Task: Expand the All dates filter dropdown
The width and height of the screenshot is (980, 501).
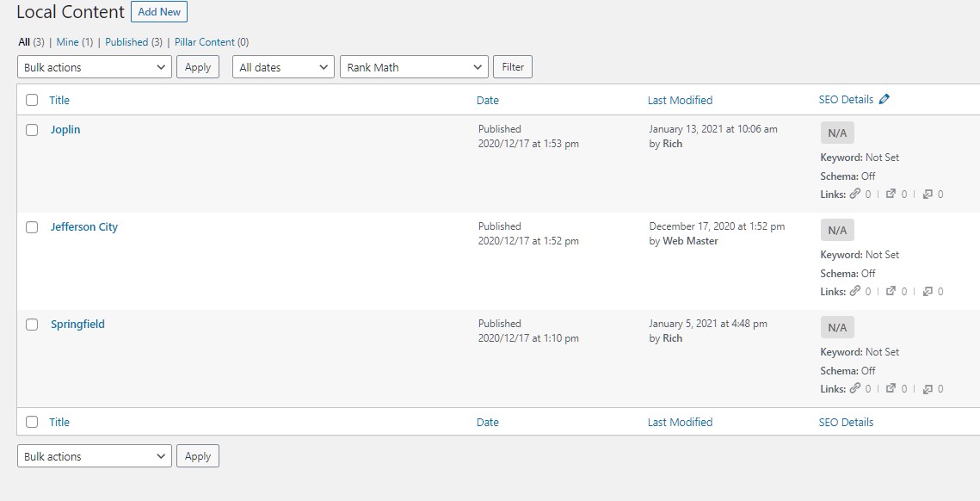Action: click(283, 67)
